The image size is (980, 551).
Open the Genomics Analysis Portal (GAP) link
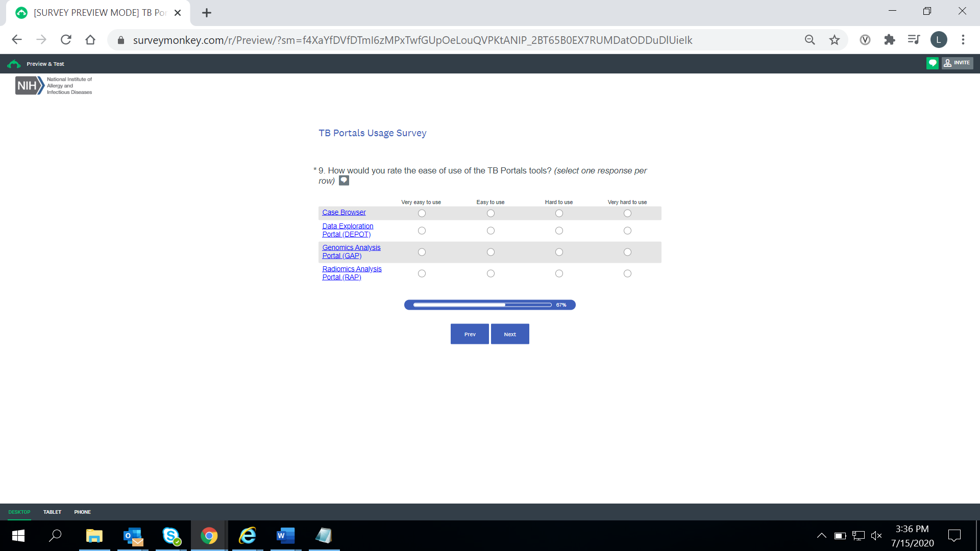351,252
